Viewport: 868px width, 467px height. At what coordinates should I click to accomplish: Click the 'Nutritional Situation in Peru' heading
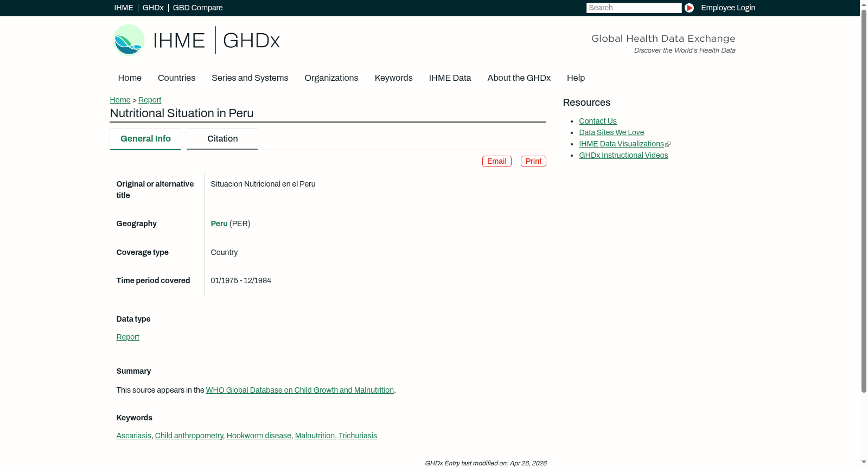coord(182,113)
